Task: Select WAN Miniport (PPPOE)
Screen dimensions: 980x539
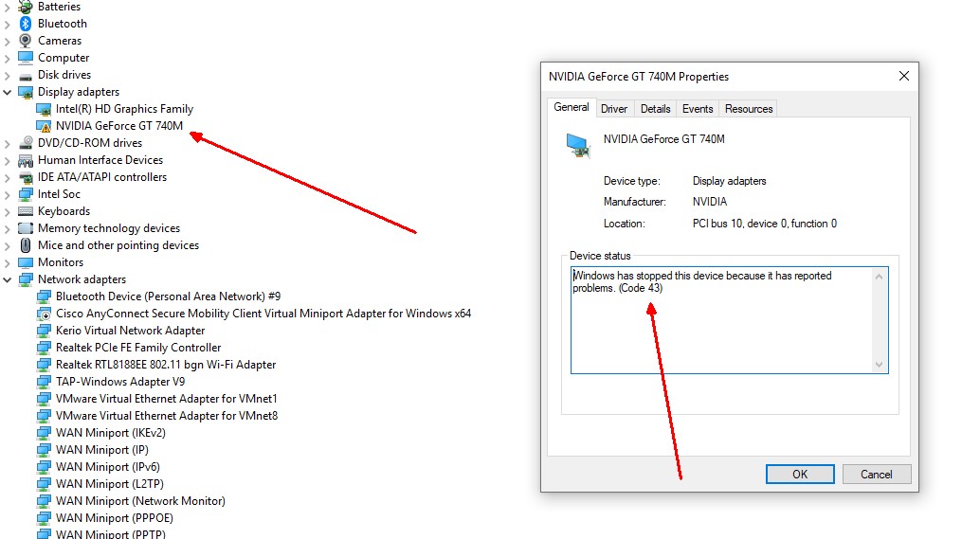Action: tap(115, 518)
